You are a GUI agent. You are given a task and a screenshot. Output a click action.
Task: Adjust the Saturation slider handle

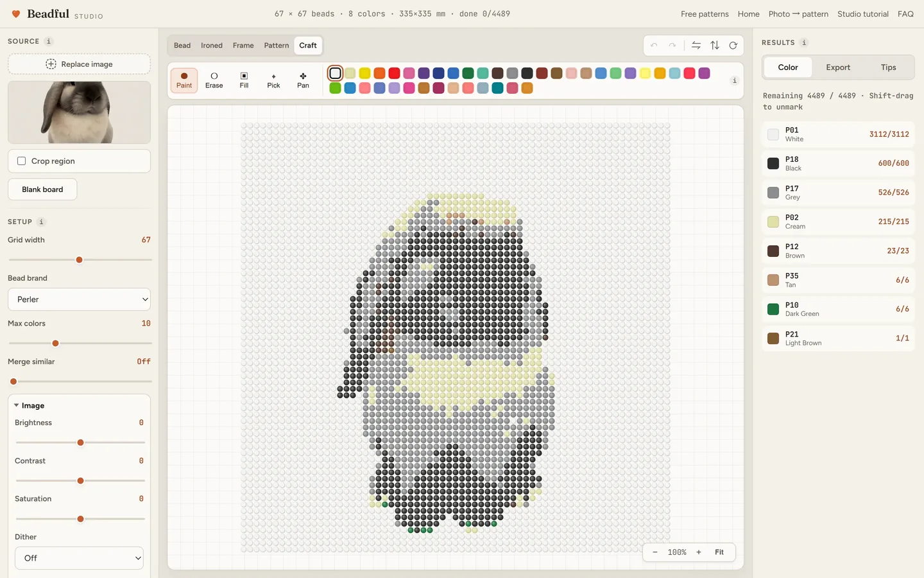[80, 519]
